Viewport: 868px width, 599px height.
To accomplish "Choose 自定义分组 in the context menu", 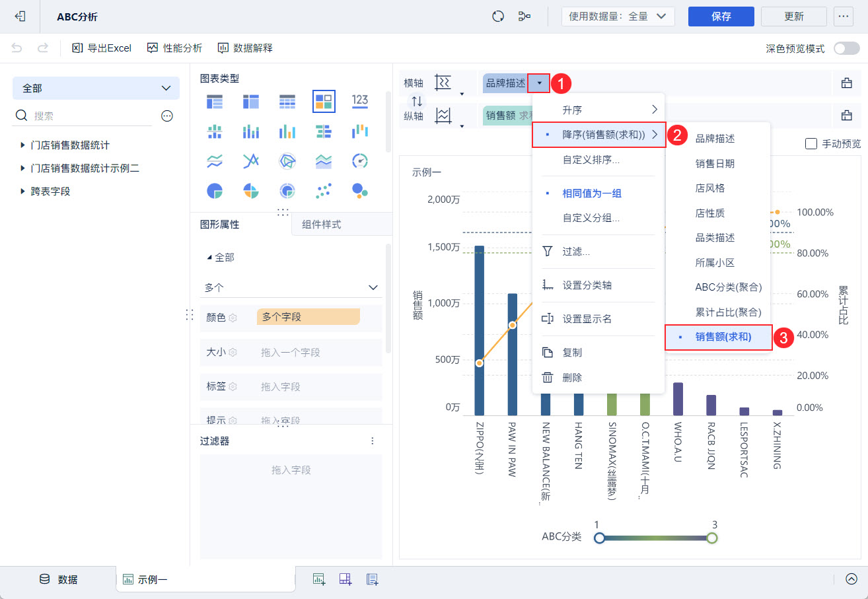I will 598,218.
